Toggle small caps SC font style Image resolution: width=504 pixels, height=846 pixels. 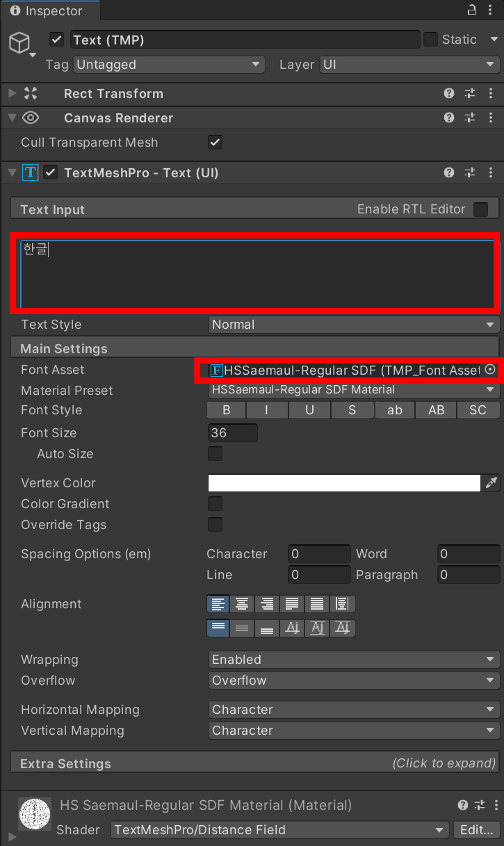pyautogui.click(x=478, y=410)
